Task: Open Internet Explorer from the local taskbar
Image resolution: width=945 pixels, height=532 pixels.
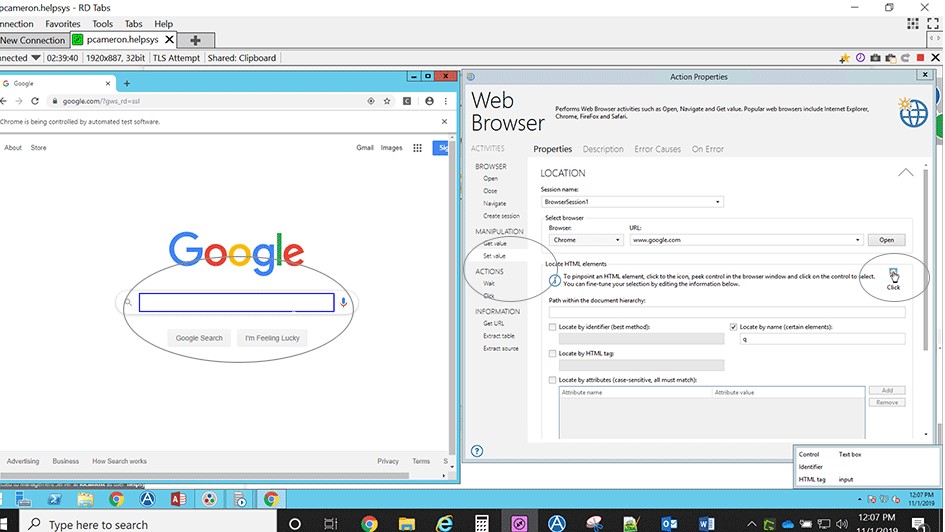Action: point(444,524)
